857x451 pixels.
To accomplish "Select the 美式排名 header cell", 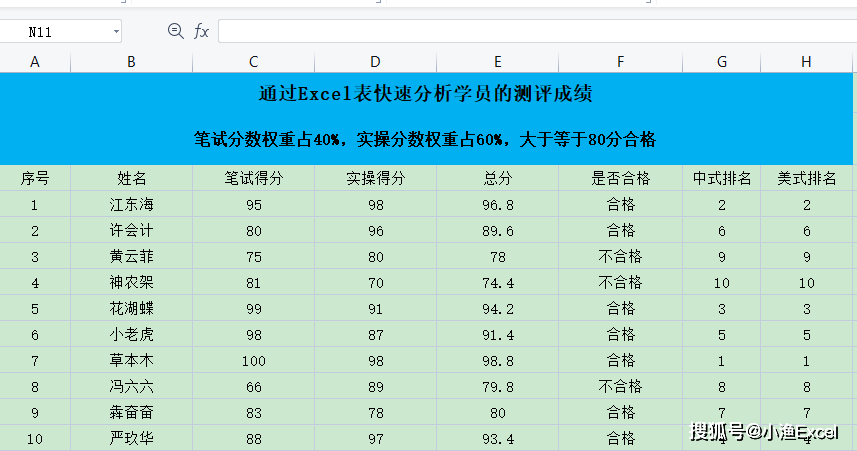I will coord(806,178).
